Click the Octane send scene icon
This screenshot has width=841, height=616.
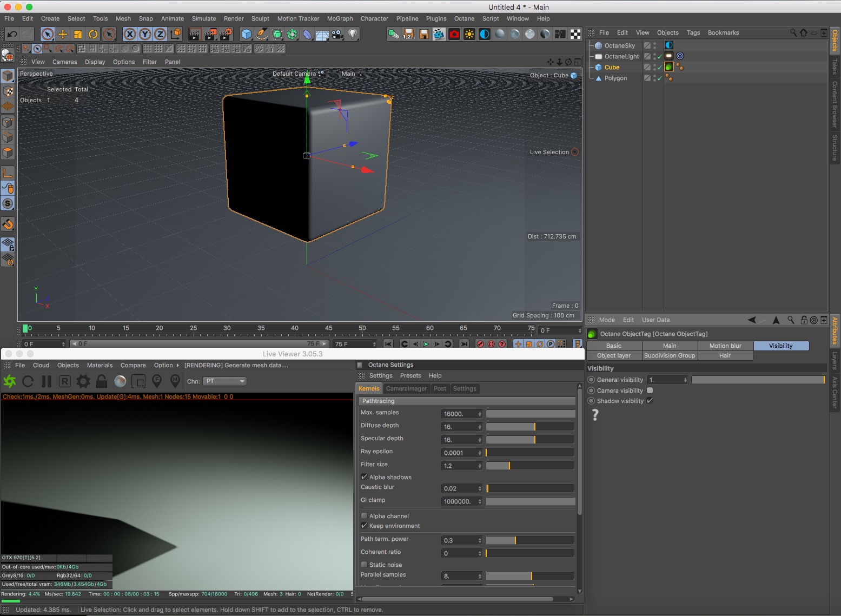pyautogui.click(x=10, y=382)
